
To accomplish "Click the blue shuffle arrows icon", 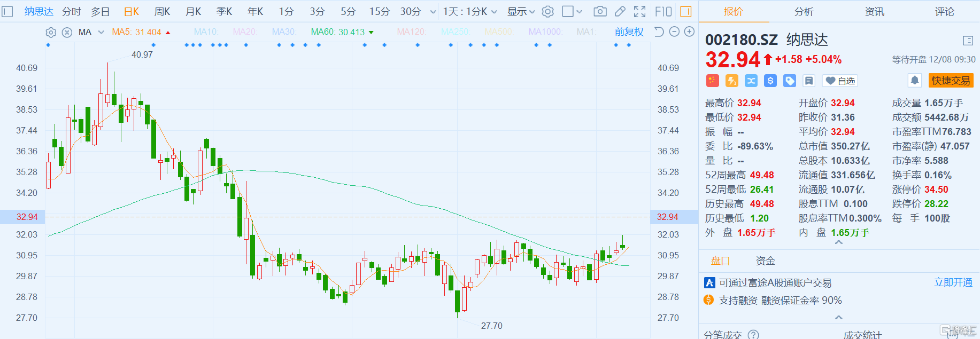I will pyautogui.click(x=751, y=81).
